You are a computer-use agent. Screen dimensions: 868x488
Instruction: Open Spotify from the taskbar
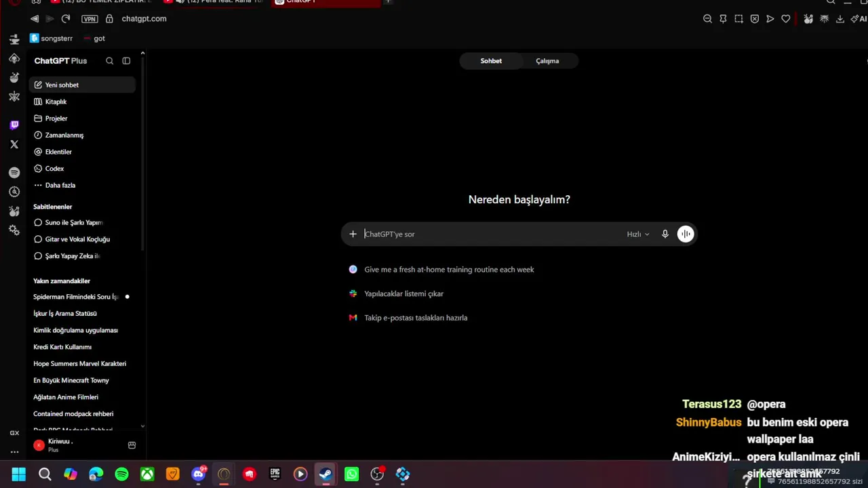(x=121, y=474)
